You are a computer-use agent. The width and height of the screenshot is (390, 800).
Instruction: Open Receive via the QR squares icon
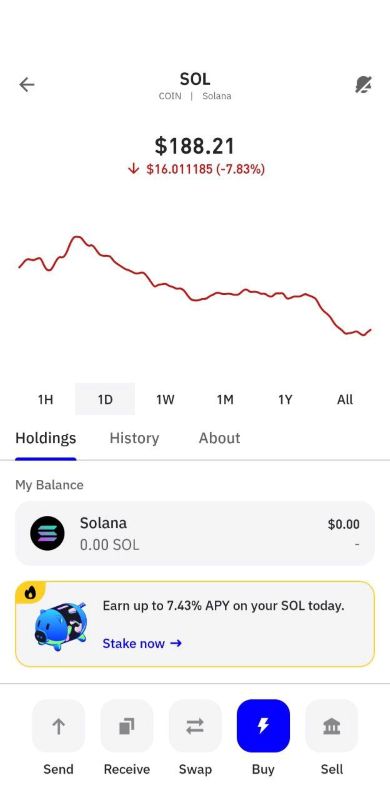click(127, 726)
